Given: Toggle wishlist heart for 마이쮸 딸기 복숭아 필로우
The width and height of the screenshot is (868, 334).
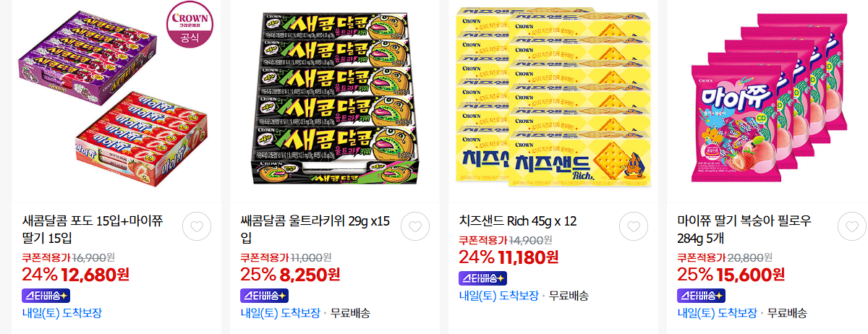Looking at the screenshot, I should pos(852,227).
